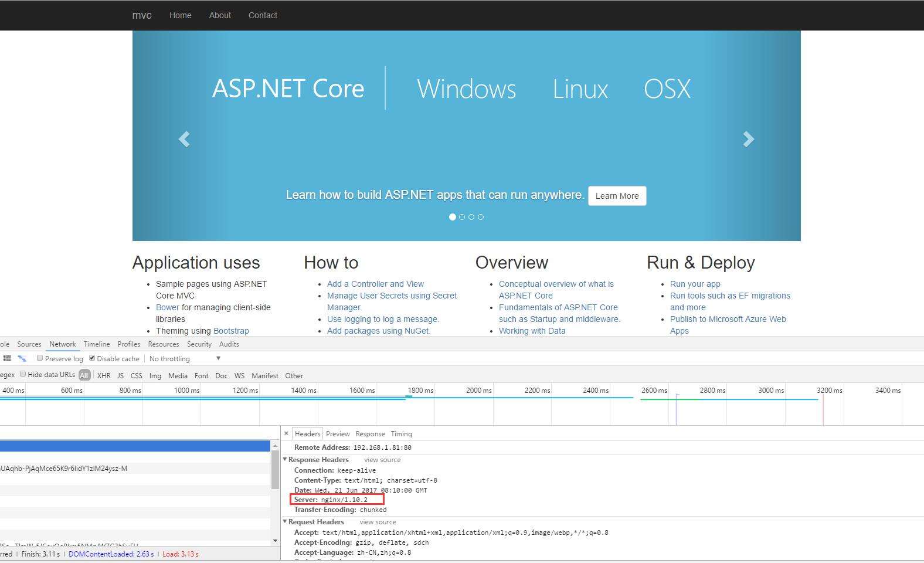The height and width of the screenshot is (563, 924).
Task: Filter requests by WS type
Action: tap(239, 375)
